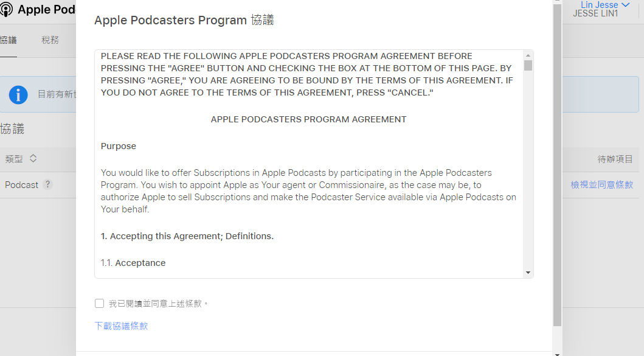Click the APPLE PODCASTERS PROGRAM AGREEMENT heading
The height and width of the screenshot is (356, 644).
(x=308, y=119)
